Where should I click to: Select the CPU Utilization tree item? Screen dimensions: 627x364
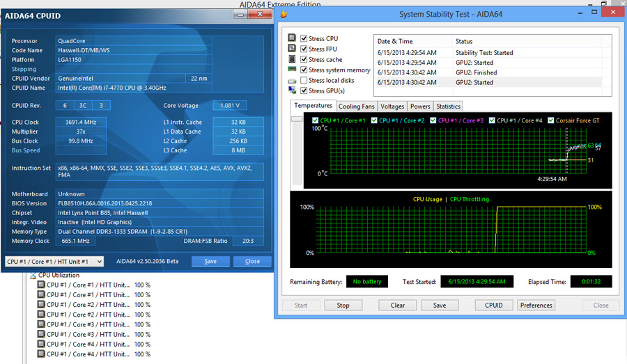[59, 276]
